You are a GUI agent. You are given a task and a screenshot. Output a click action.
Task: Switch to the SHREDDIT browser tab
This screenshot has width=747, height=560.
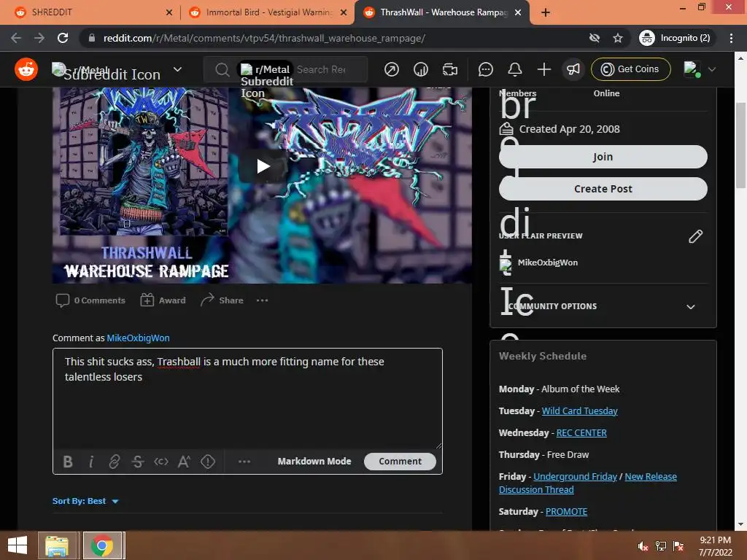point(90,12)
